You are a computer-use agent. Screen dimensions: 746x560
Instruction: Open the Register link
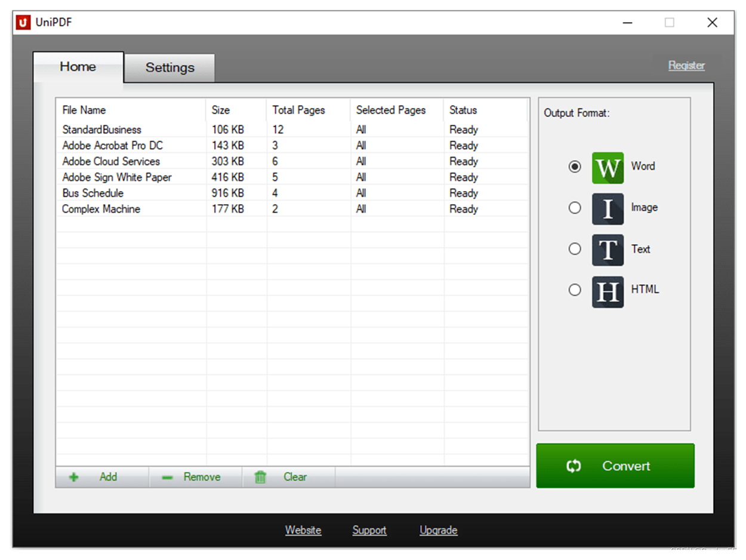(686, 66)
